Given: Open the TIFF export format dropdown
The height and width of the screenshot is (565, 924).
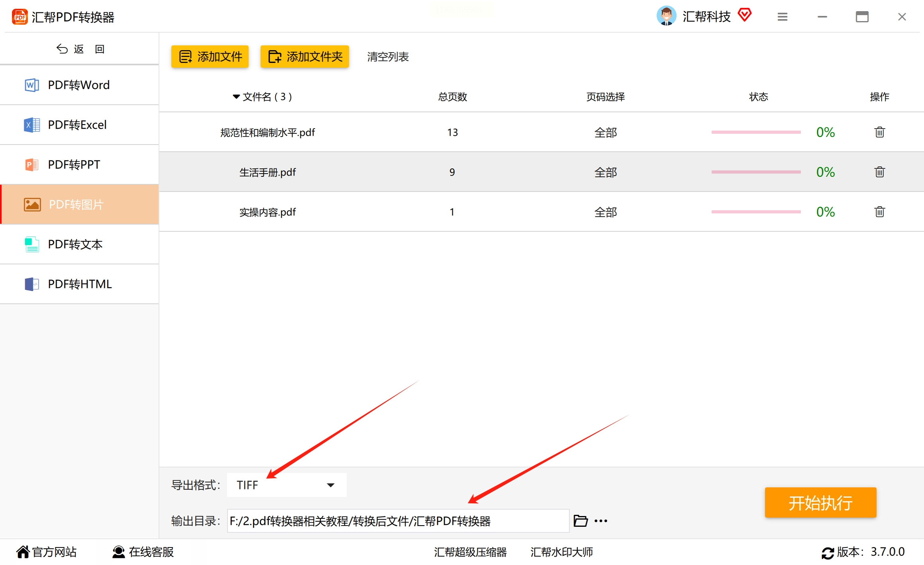Looking at the screenshot, I should coord(286,485).
